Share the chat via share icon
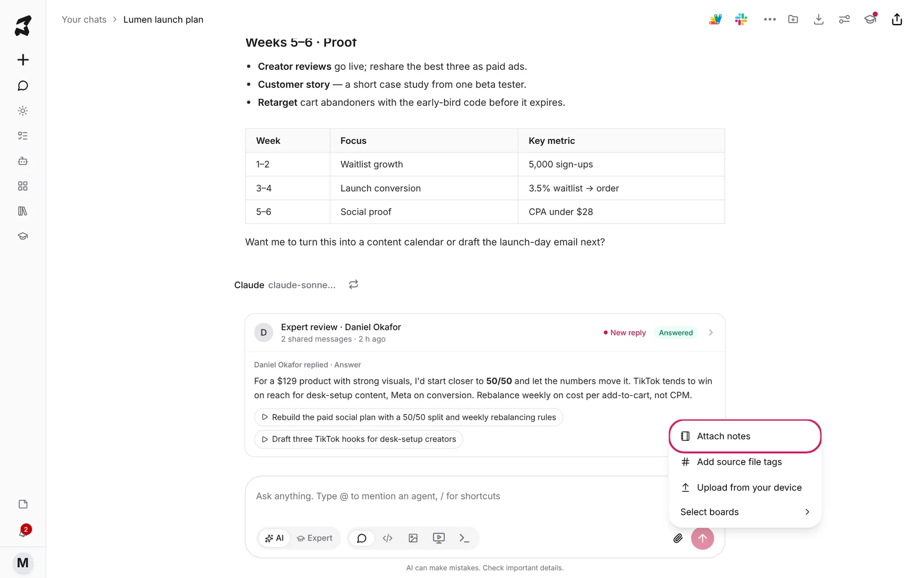This screenshot has height=578, width=924. [897, 20]
